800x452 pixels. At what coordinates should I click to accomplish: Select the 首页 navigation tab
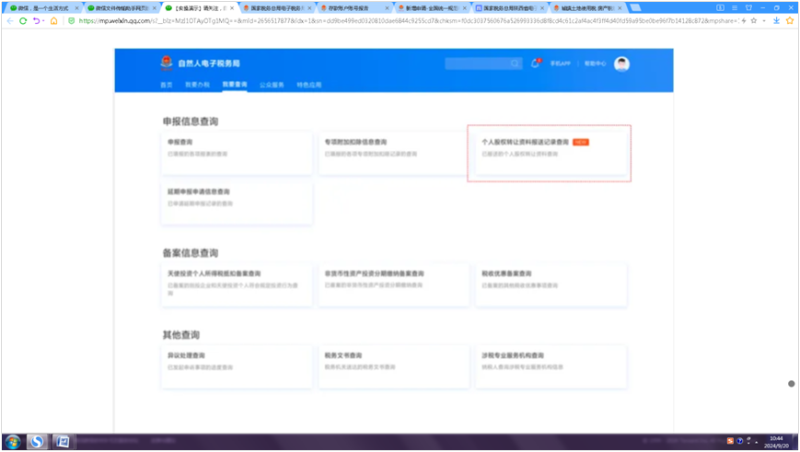(x=167, y=86)
